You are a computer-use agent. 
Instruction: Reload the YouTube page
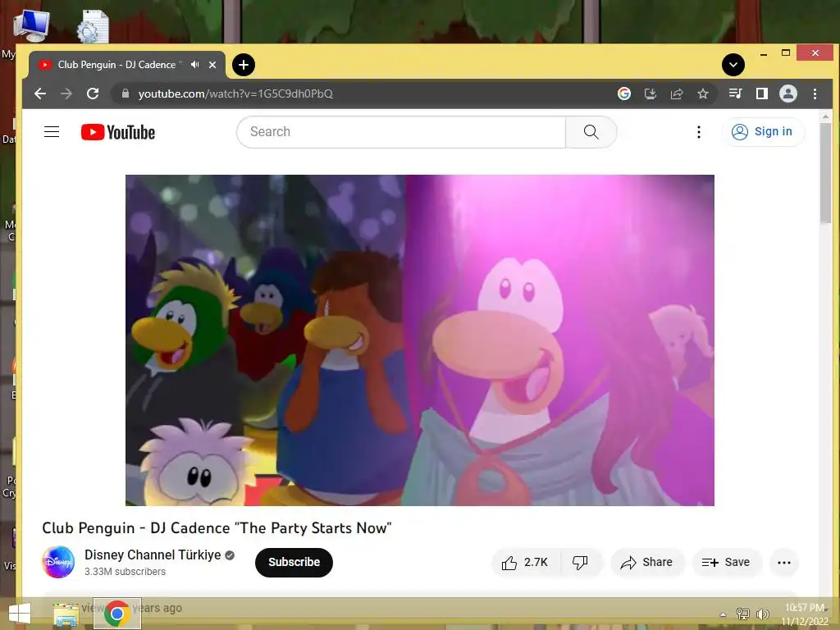[93, 94]
